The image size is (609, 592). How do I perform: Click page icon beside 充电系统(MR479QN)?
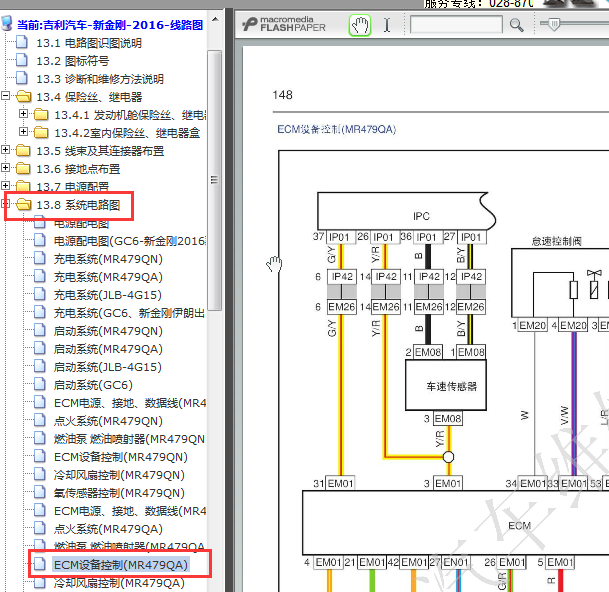point(40,258)
